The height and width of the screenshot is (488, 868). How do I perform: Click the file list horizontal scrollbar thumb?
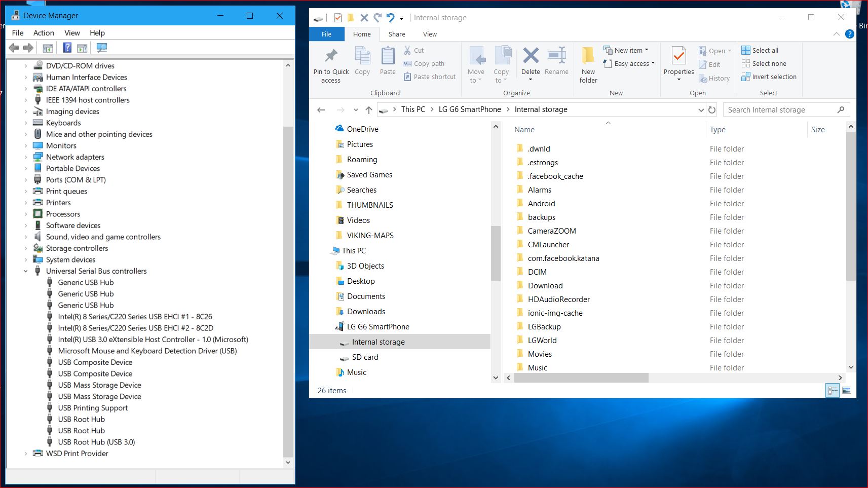pyautogui.click(x=581, y=378)
